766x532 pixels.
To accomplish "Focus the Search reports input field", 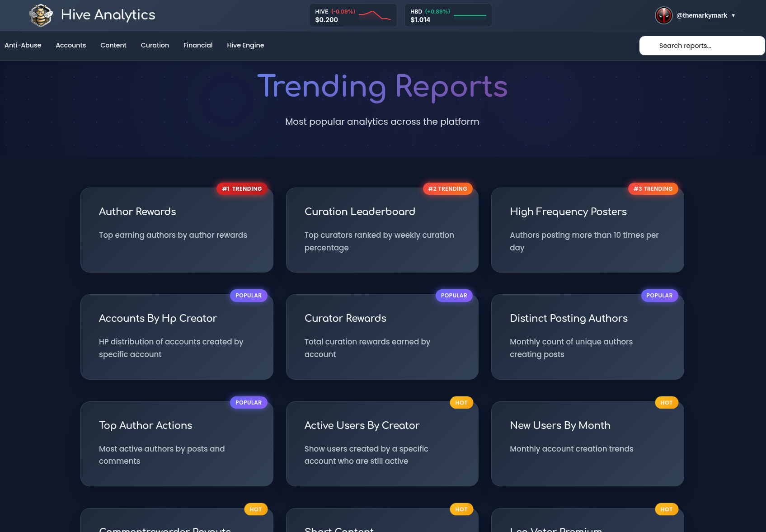I will pos(702,46).
